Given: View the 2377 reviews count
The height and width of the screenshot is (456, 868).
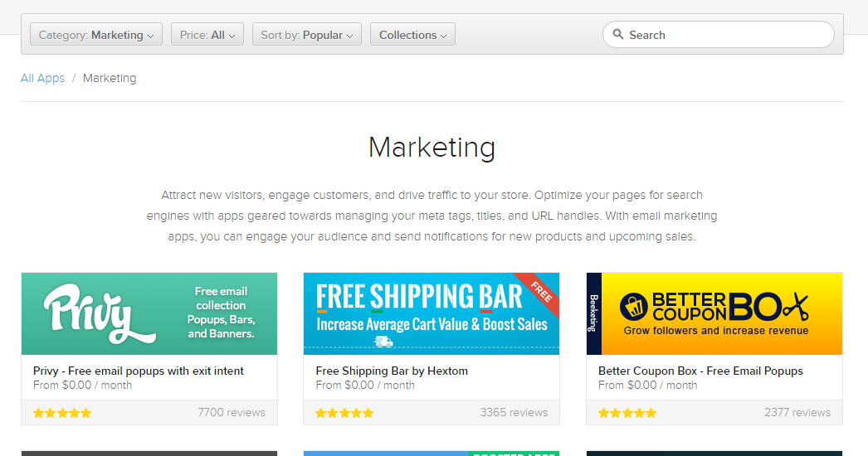Looking at the screenshot, I should [x=797, y=412].
